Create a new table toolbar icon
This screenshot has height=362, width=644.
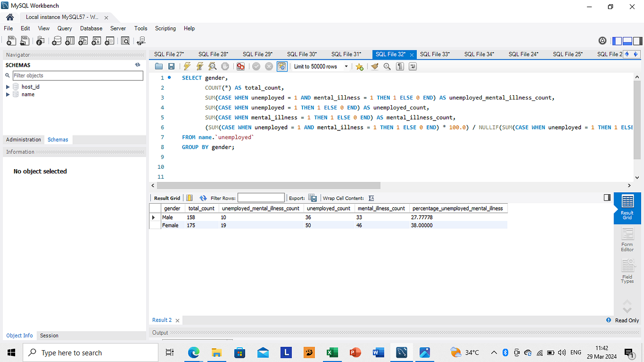tap(70, 41)
